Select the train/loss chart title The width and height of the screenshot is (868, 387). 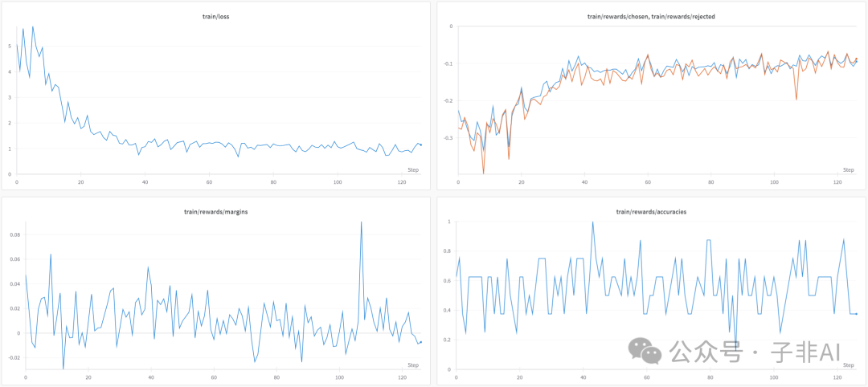click(x=217, y=15)
